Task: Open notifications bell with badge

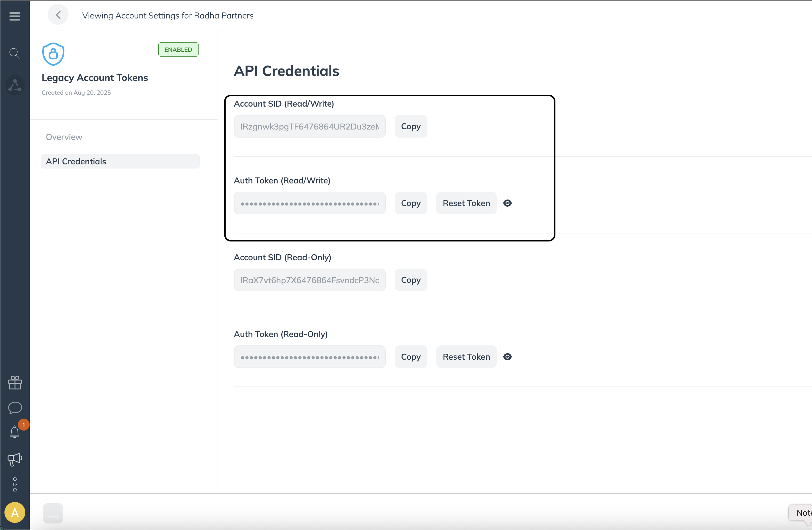Action: [x=15, y=432]
